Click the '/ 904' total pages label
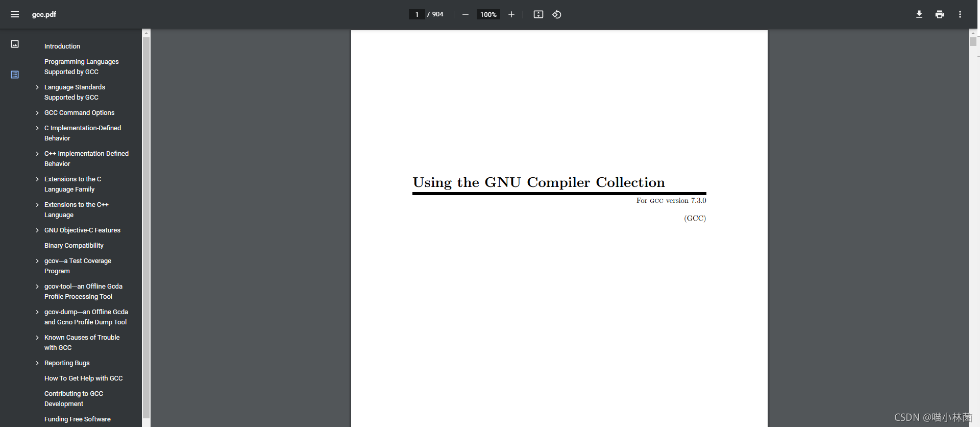The width and height of the screenshot is (980, 427). point(435,14)
